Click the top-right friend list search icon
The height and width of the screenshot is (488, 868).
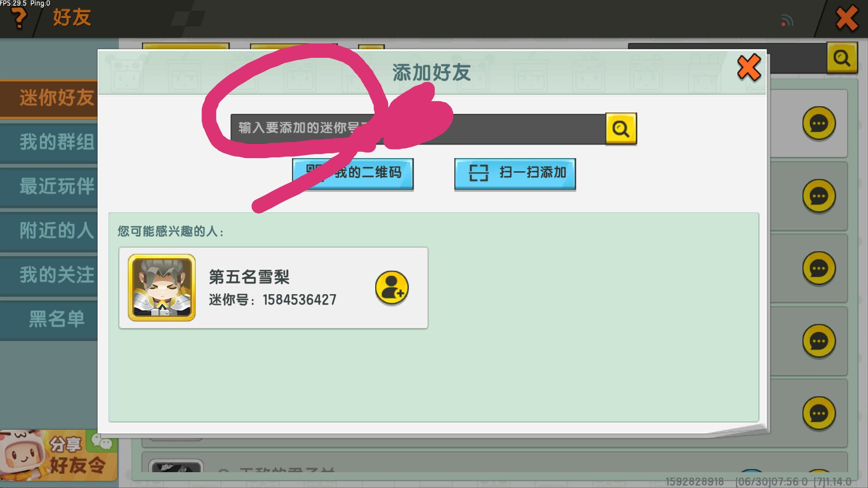click(x=842, y=58)
